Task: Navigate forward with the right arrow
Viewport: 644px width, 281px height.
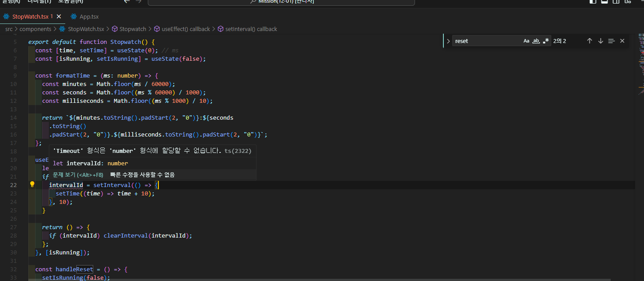Action: (x=138, y=1)
